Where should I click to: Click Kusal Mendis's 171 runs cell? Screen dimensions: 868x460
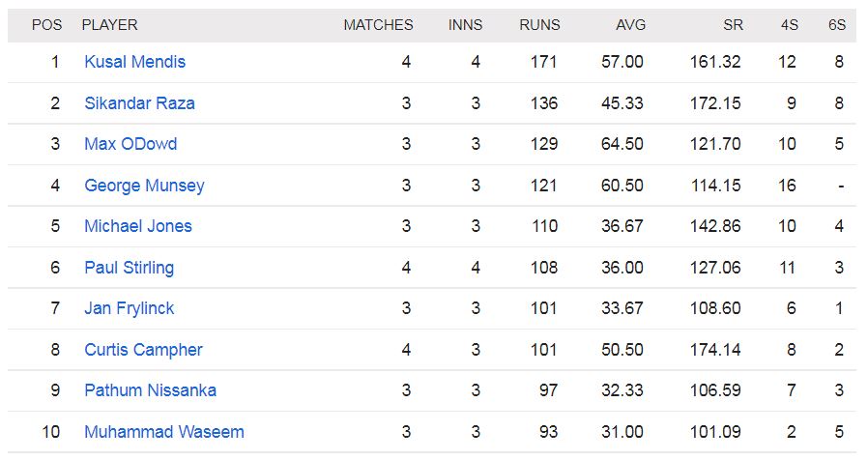(544, 62)
